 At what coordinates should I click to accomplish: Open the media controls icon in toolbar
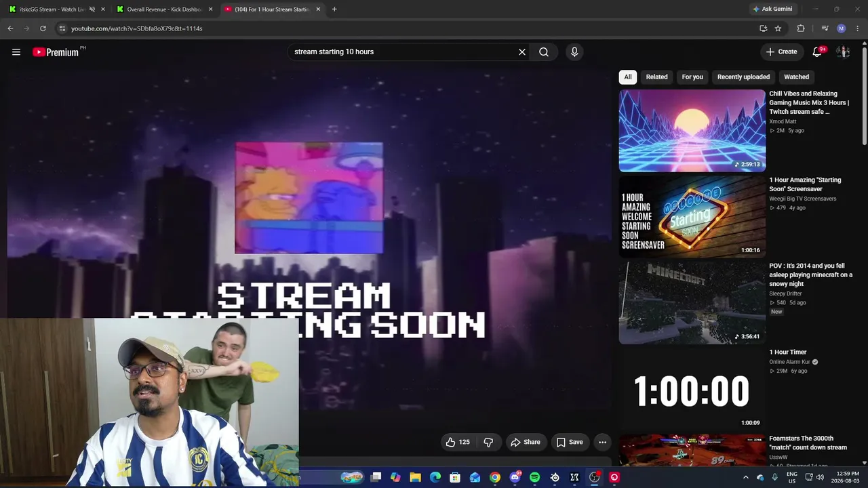(825, 28)
